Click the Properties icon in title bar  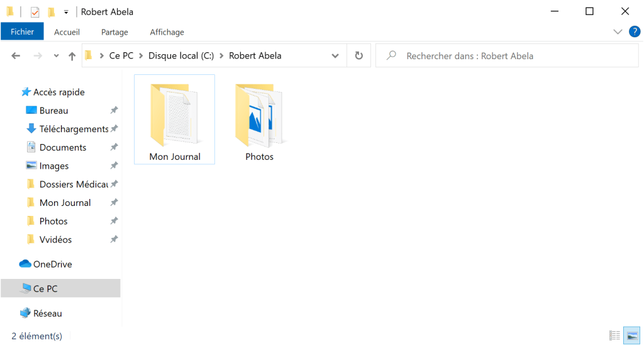(x=35, y=12)
